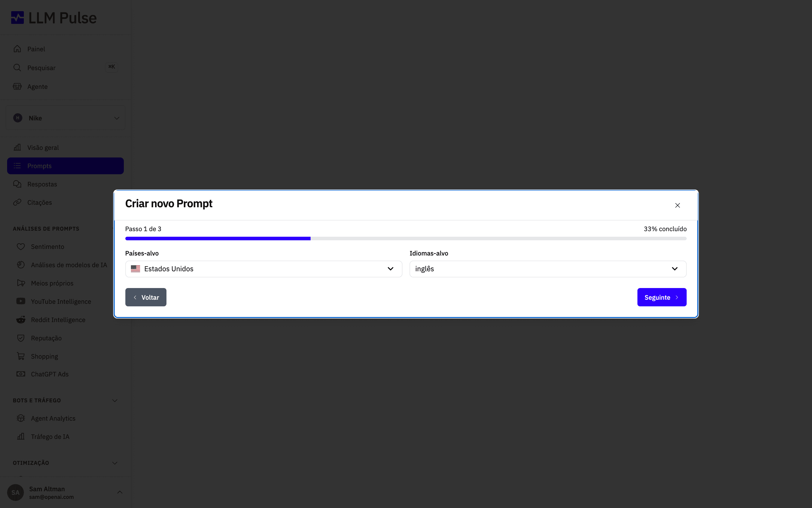Click the LLM Pulse logo icon

(x=18, y=18)
